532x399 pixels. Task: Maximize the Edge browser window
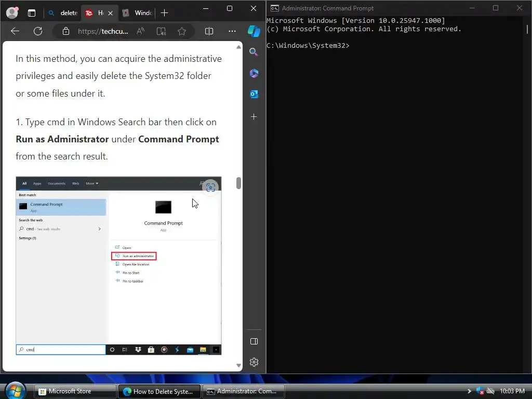point(230,8)
